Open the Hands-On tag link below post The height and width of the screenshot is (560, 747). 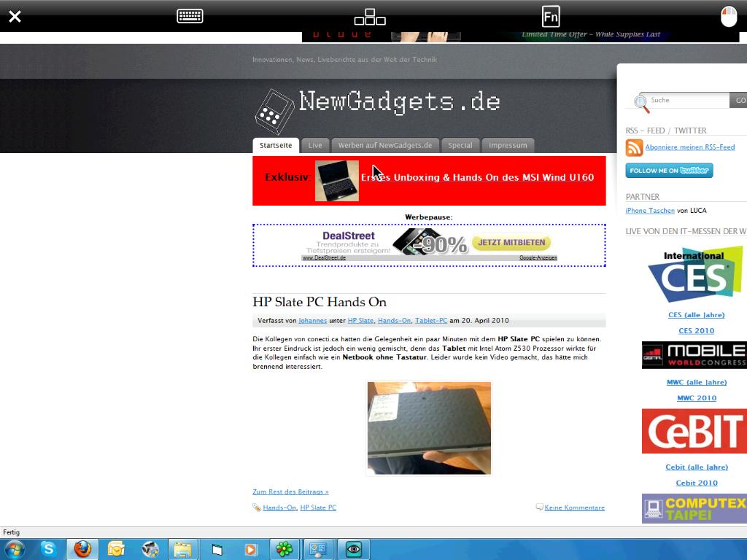tap(279, 507)
